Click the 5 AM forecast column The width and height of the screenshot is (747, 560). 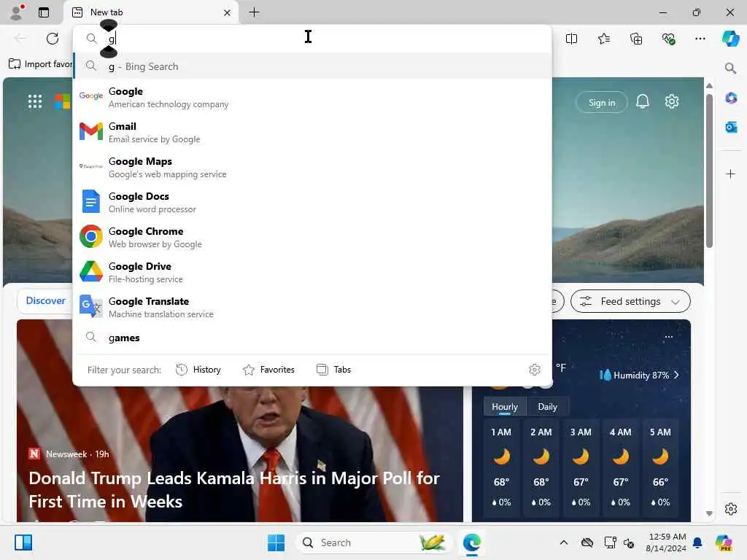[x=660, y=467]
